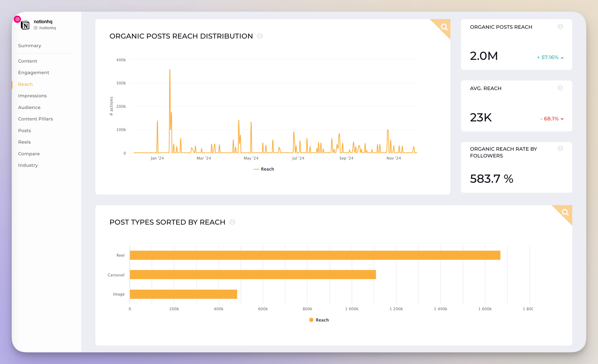Click the Reach legend toggle on distribution chart
The height and width of the screenshot is (364, 598).
[x=262, y=169]
